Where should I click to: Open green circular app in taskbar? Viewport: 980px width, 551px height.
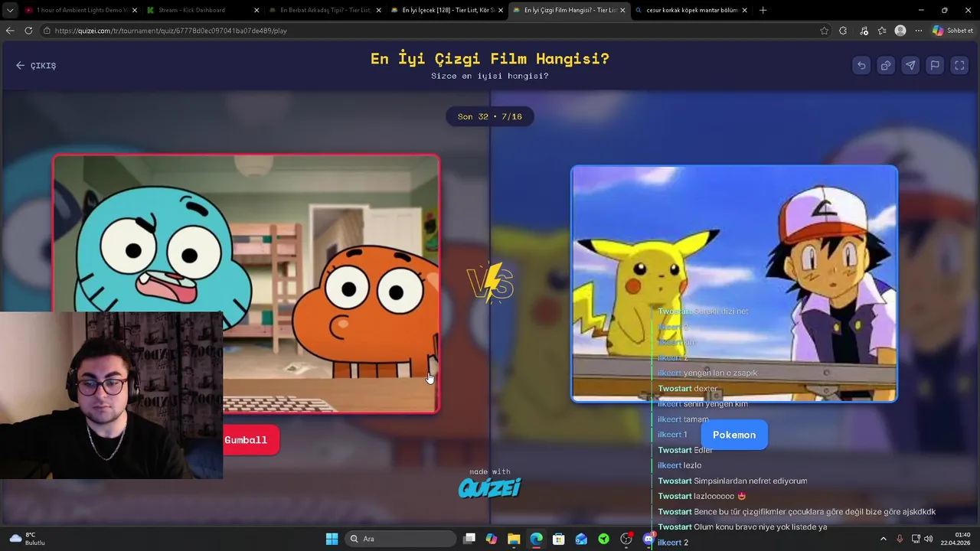(603, 539)
